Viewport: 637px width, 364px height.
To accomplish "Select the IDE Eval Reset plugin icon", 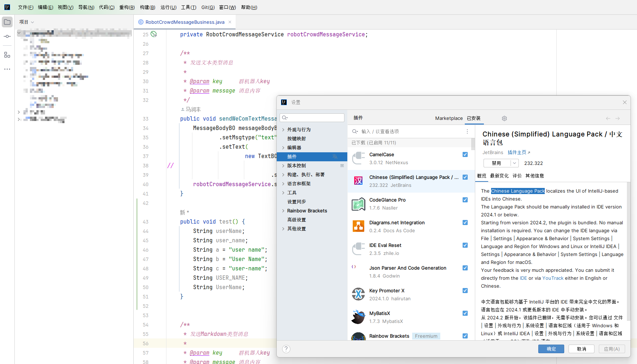I will 358,249.
